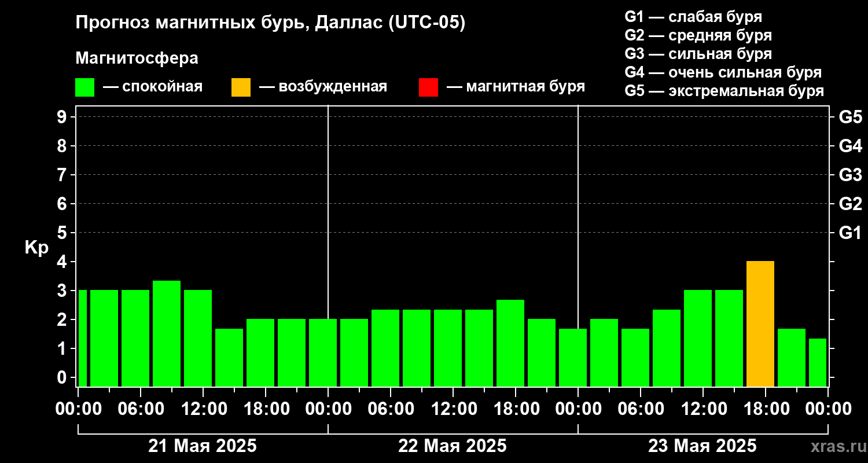Click the G4 label on the right axis
The width and height of the screenshot is (868, 463).
850,146
